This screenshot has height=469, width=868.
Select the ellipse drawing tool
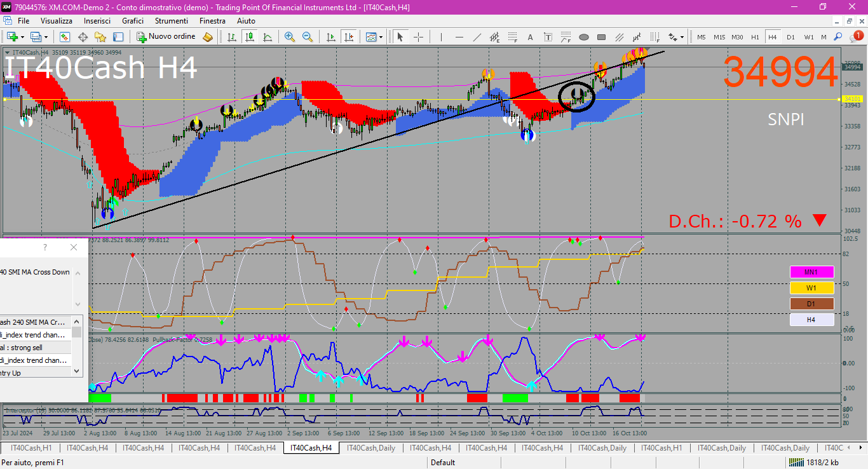583,37
